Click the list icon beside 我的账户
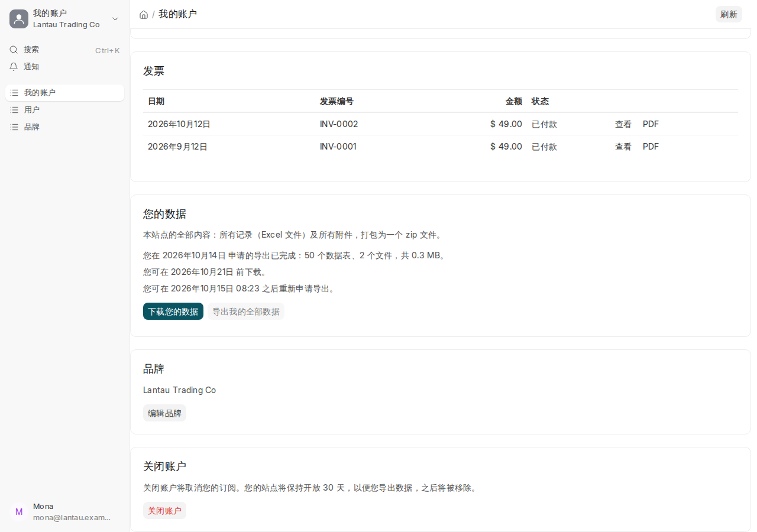This screenshot has height=532, width=757. (x=15, y=93)
